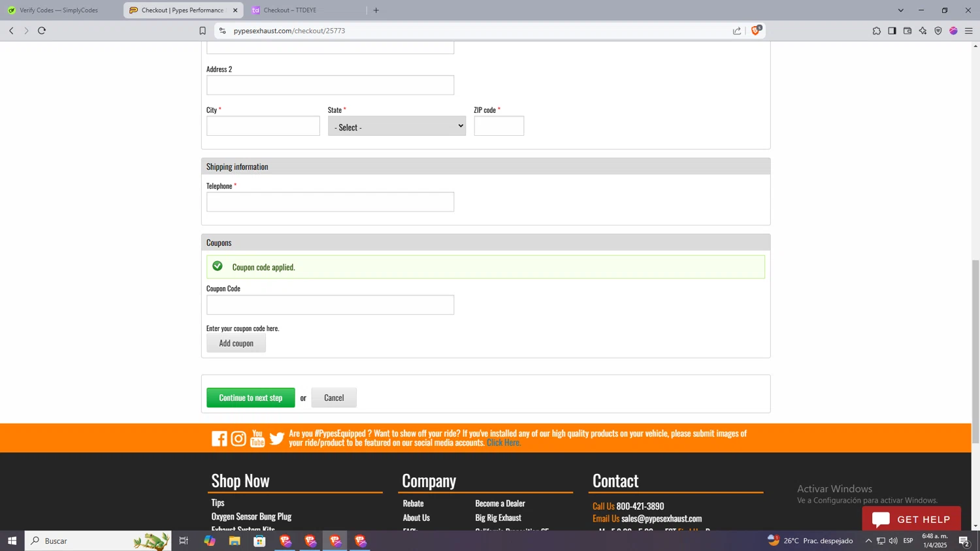Open a new browser tab
Screen dimensions: 980x551
[376, 10]
